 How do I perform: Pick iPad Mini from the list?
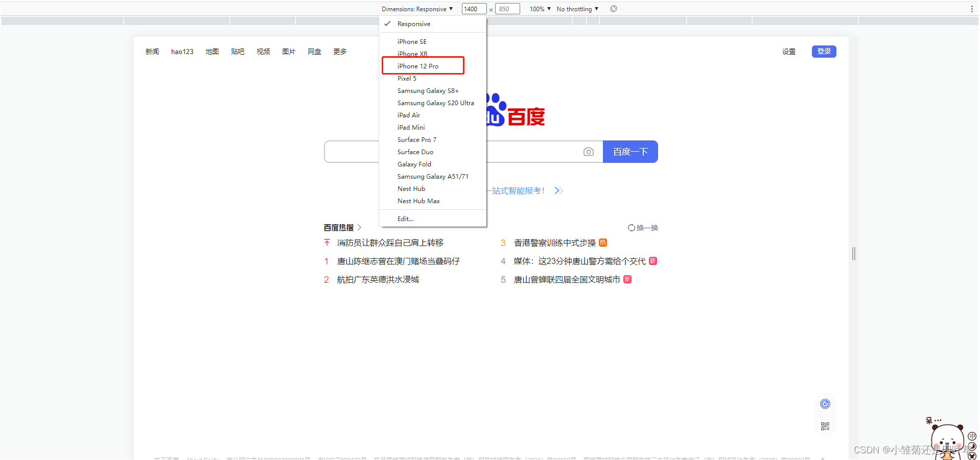433,128
